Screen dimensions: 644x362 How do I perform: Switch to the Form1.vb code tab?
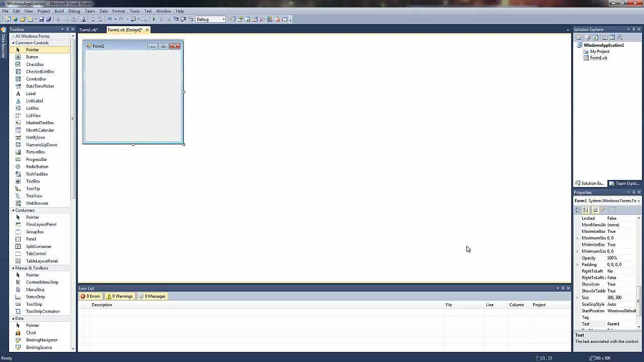point(89,30)
